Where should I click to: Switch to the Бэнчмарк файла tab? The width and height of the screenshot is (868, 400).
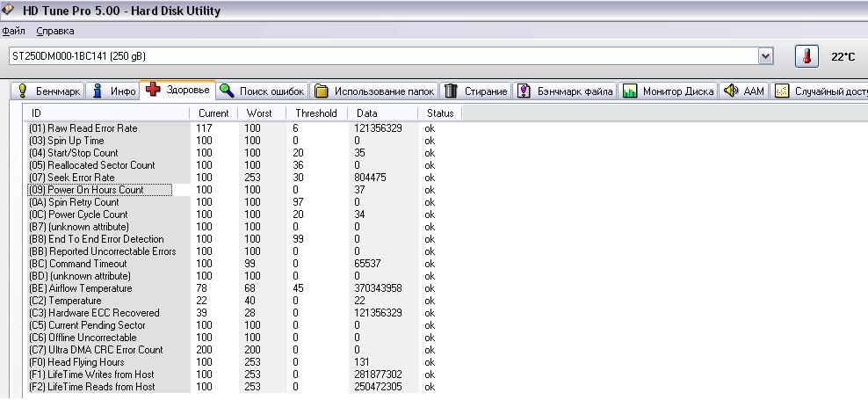tap(565, 91)
